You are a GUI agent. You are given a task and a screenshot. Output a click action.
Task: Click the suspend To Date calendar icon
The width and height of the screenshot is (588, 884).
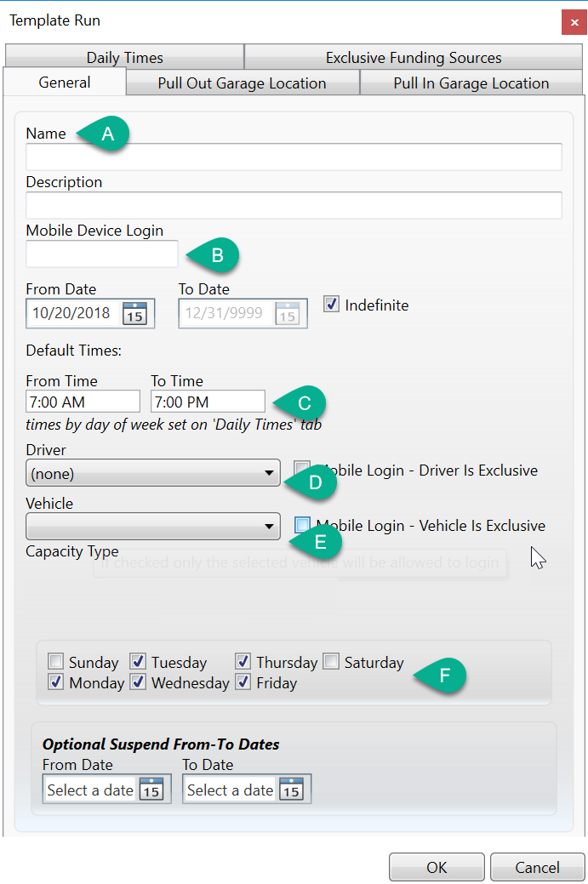[291, 790]
